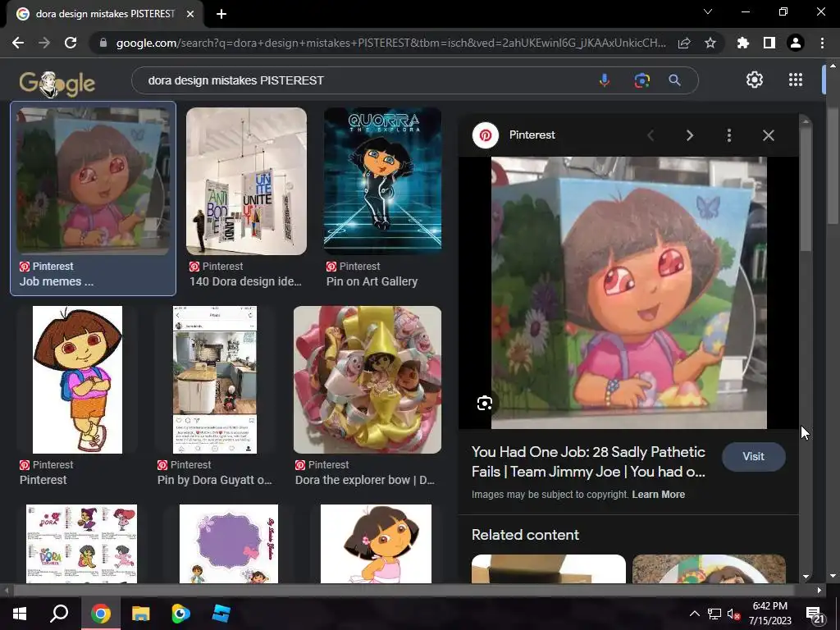Bookmark this page with star icon
The image size is (840, 630).
pos(710,43)
